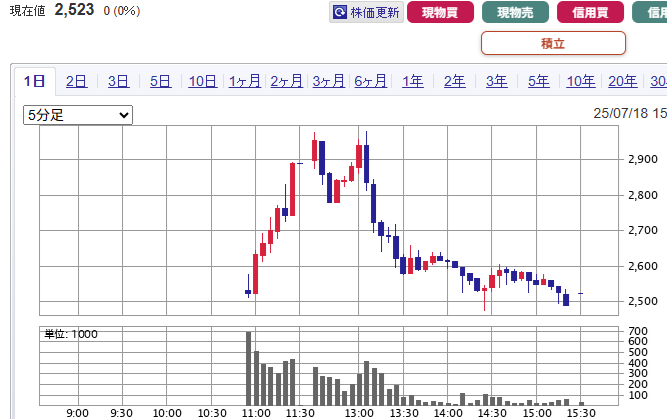The image size is (667, 419).
Task: Click the 14:30 time axis label
Action: point(492,413)
